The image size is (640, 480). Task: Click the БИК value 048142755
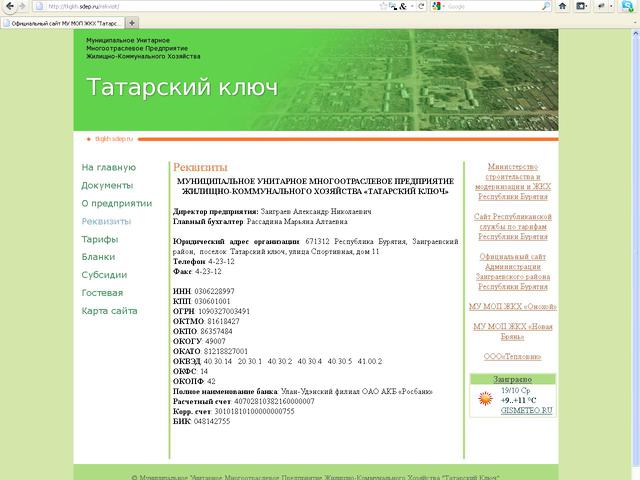point(212,421)
